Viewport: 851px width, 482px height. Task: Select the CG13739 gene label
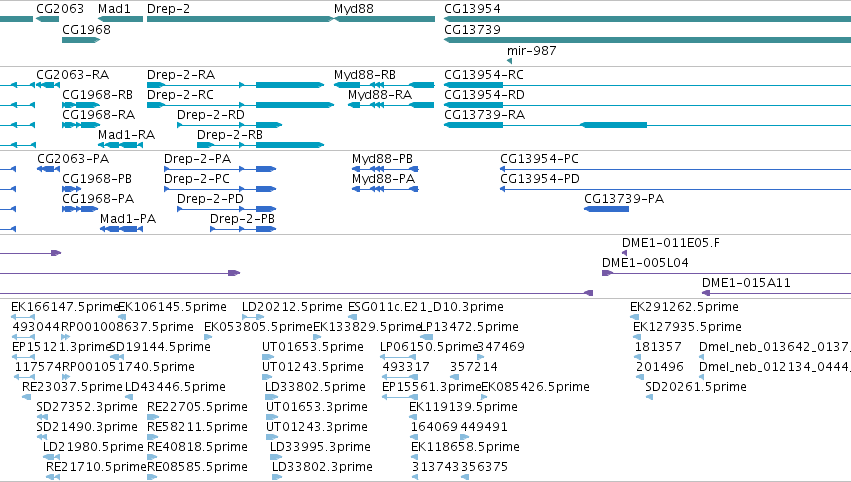pos(472,30)
